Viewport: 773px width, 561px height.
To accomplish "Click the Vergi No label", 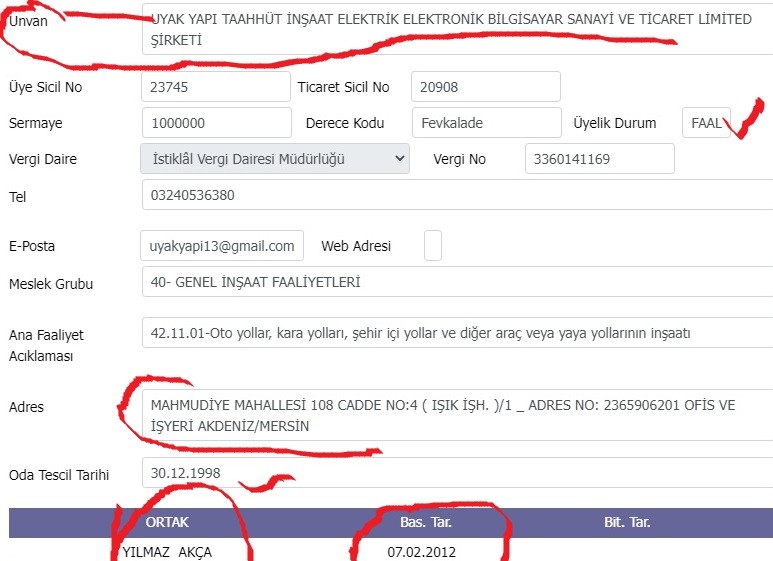I will (459, 159).
